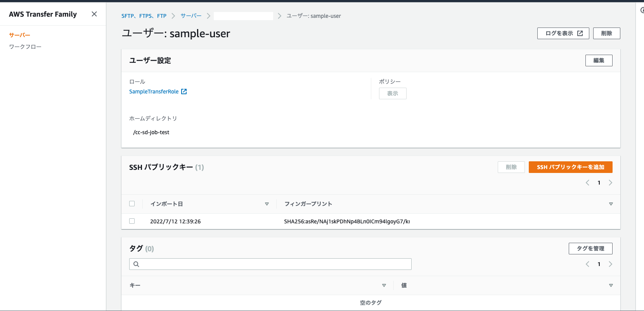Click the user 削除 button at page top

(x=606, y=33)
